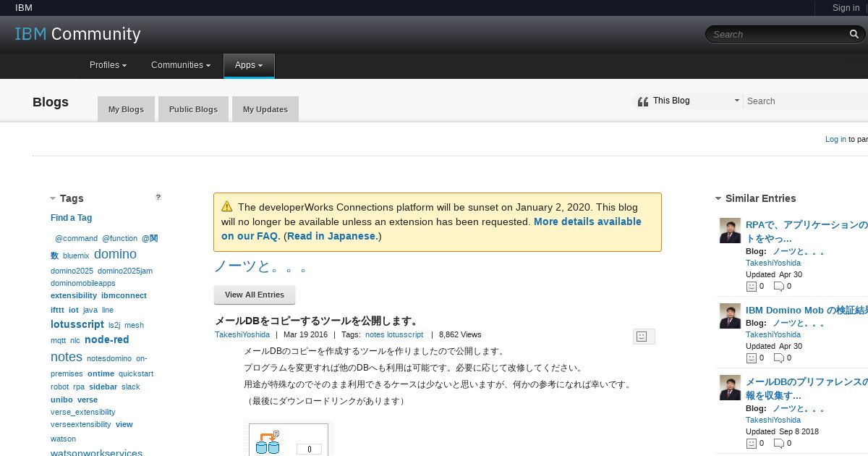Open the Communities dropdown menu
The height and width of the screenshot is (456, 868).
[x=181, y=65]
